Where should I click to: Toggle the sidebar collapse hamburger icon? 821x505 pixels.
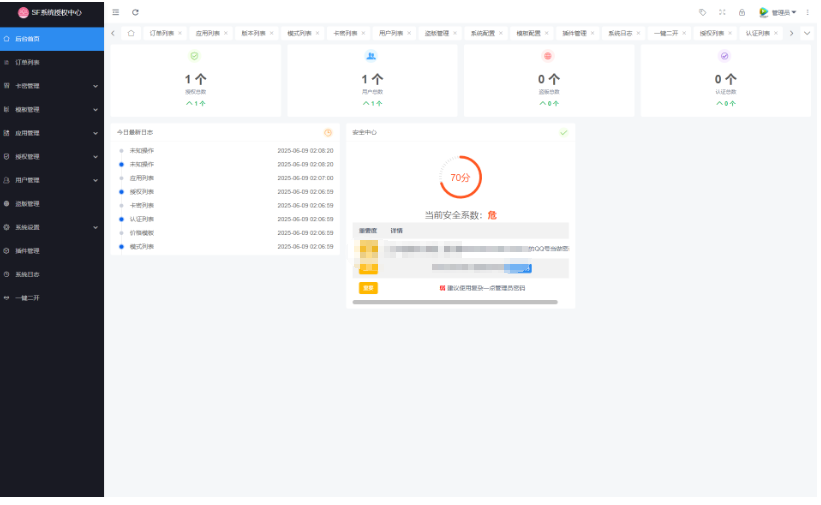pos(116,12)
